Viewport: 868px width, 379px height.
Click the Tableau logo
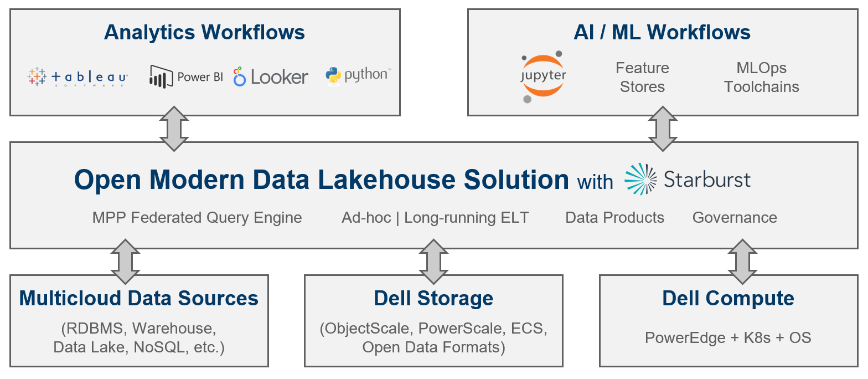[x=77, y=77]
